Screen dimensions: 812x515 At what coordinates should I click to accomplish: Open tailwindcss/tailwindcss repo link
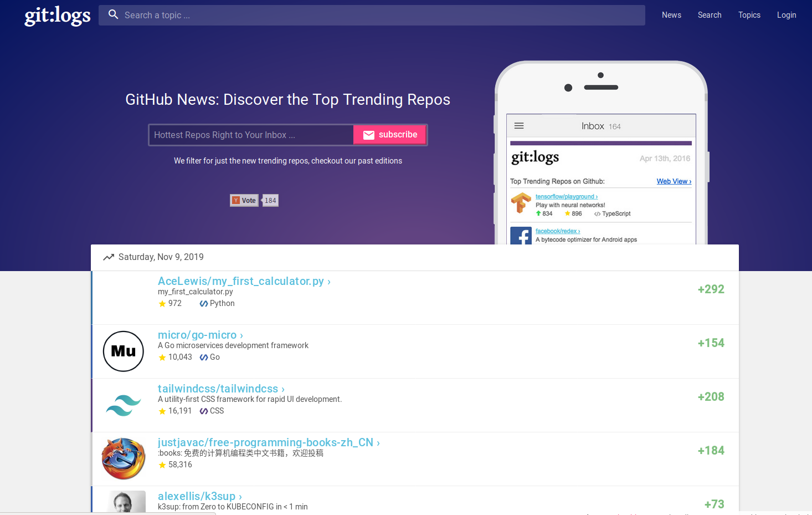[x=221, y=389]
